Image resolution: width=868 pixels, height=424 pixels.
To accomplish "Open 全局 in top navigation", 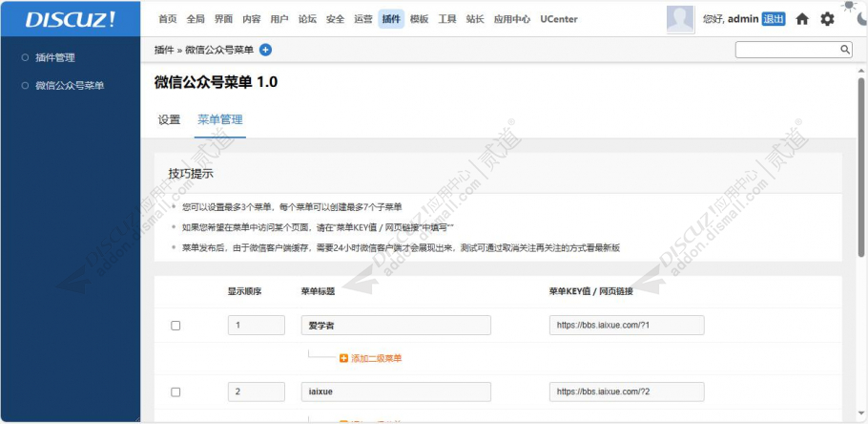I will pyautogui.click(x=196, y=19).
